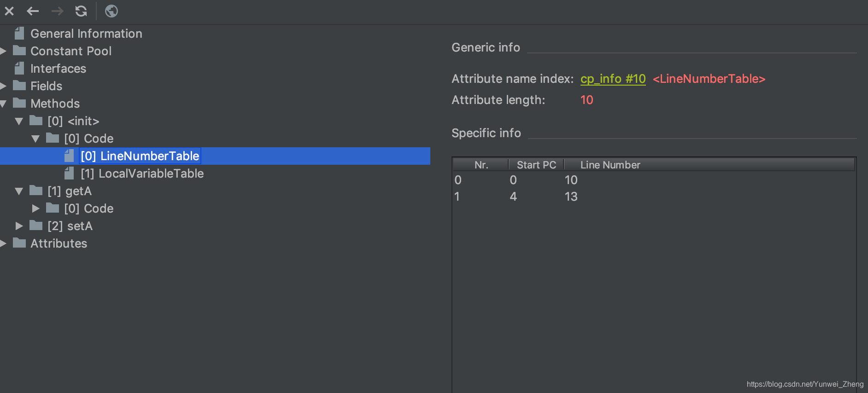Click the LocalVariableTable page icon

click(x=69, y=173)
